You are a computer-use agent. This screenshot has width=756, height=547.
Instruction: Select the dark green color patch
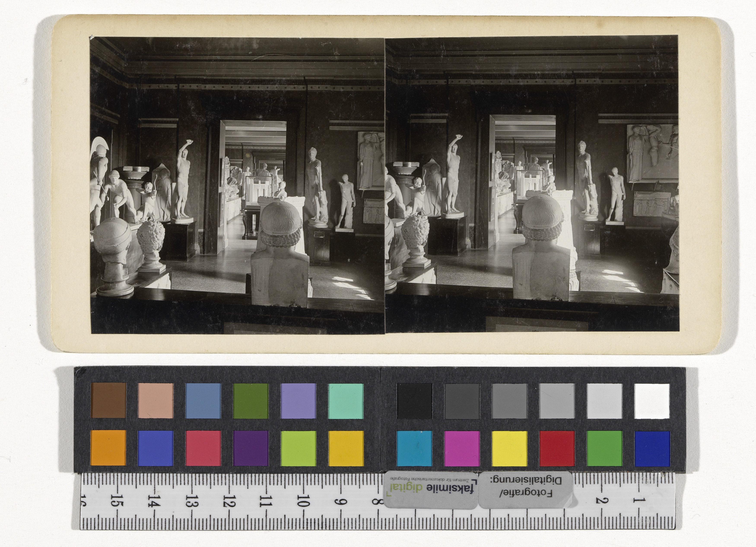coord(251,400)
